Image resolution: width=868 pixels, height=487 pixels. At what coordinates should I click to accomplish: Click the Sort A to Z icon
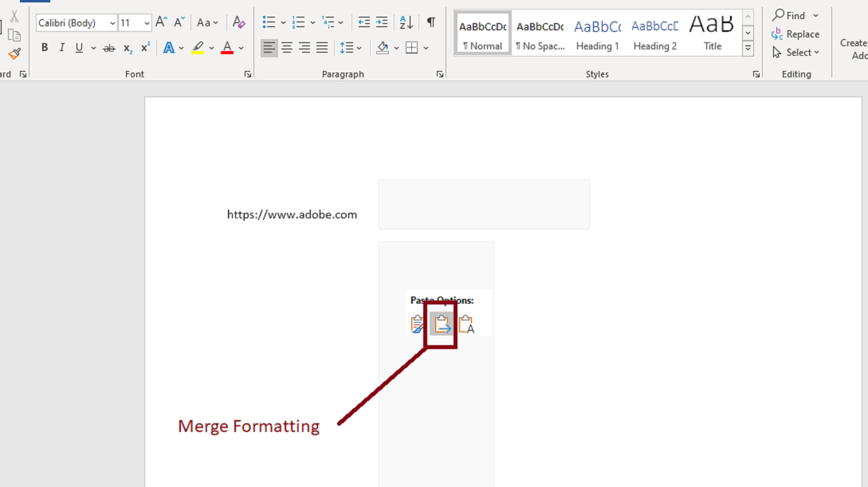tap(406, 22)
